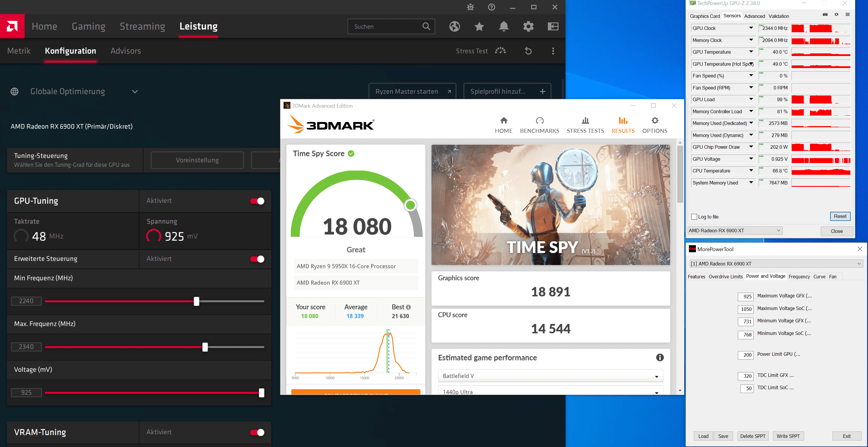Click the Min Frequenz slider handle
Screen dimensions: 868x447
pos(196,301)
